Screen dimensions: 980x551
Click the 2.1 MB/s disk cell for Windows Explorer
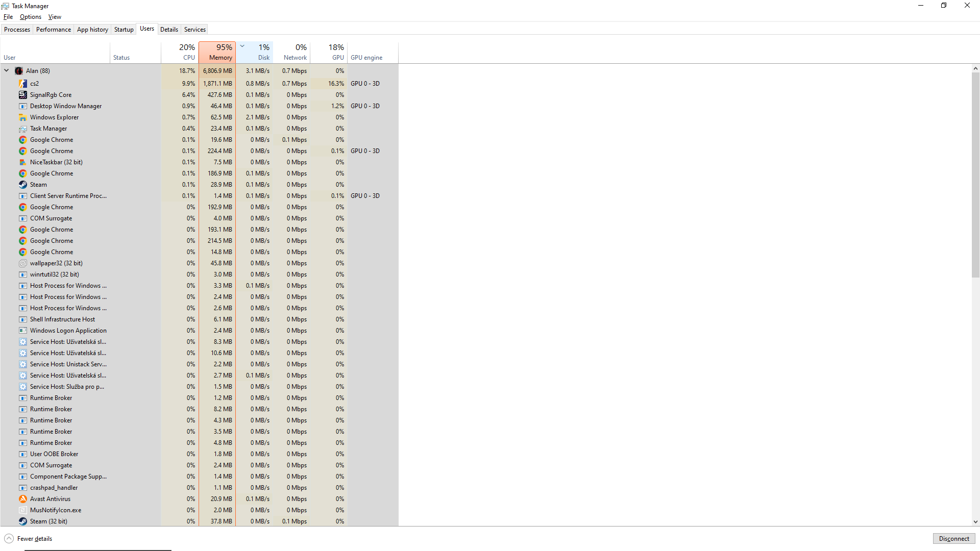coord(254,117)
